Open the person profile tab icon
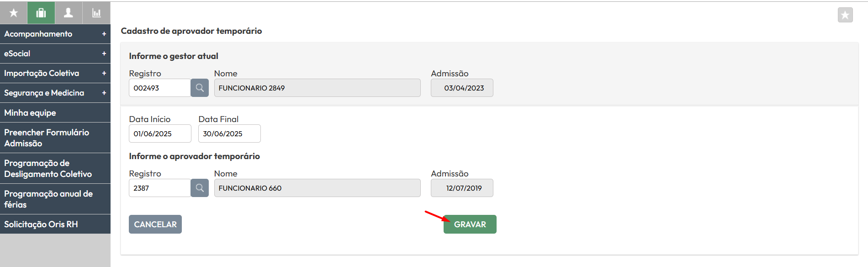Screen dimensions: 868x267 click(x=69, y=13)
